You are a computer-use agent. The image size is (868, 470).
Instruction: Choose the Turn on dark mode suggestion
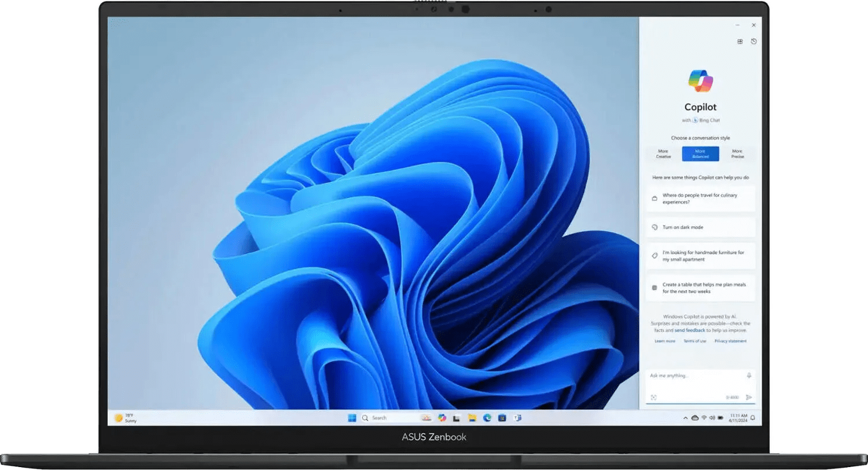701,227
